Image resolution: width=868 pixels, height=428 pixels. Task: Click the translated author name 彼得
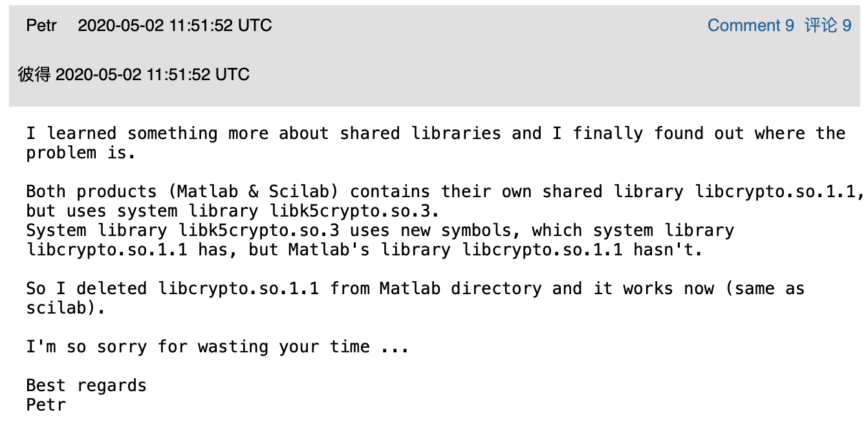(x=34, y=74)
